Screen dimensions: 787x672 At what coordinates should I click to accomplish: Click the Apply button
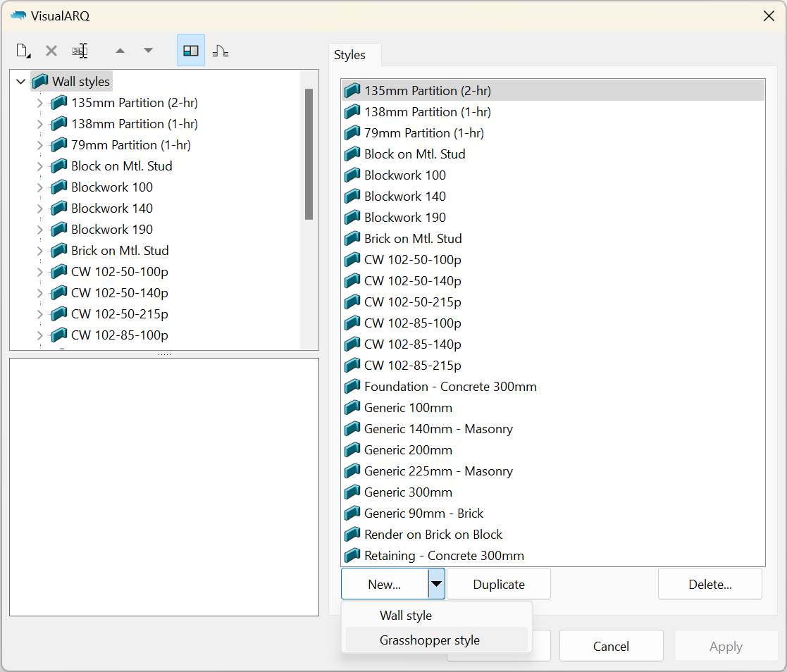pyautogui.click(x=726, y=646)
